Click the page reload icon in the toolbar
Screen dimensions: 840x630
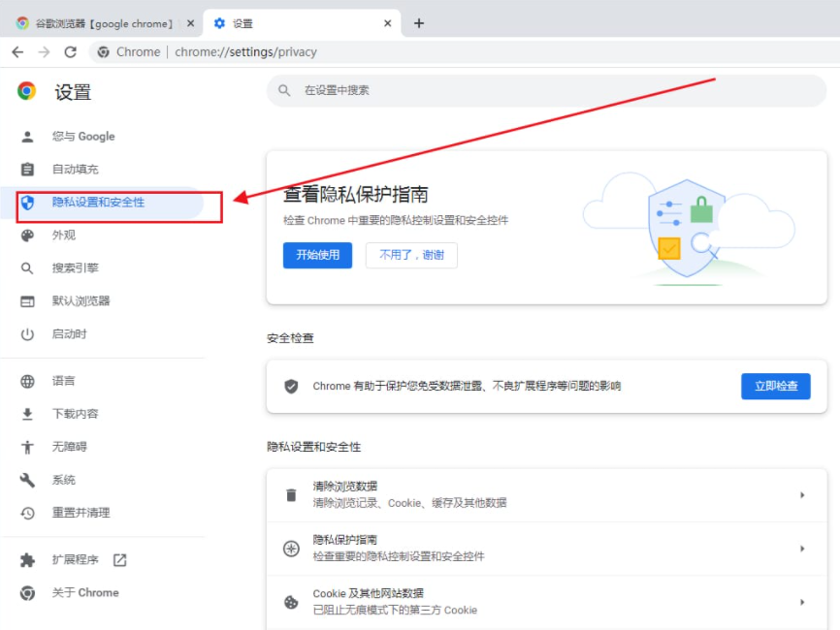click(x=69, y=51)
